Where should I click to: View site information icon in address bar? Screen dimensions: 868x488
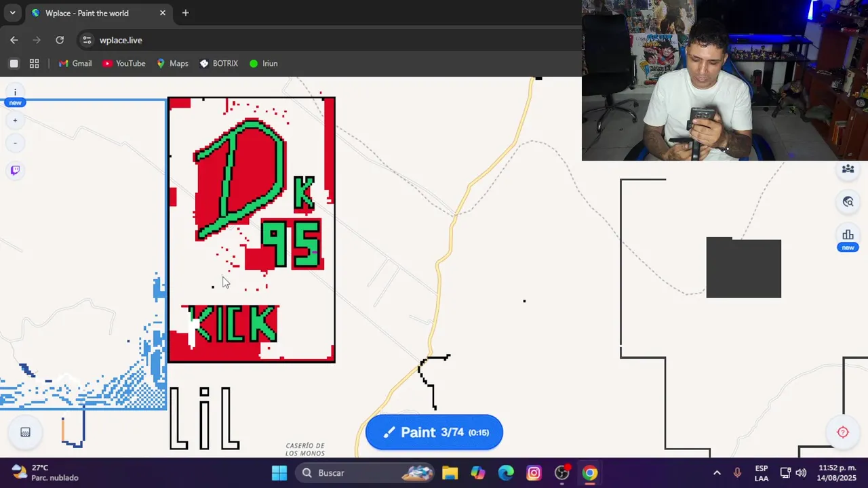click(x=87, y=40)
